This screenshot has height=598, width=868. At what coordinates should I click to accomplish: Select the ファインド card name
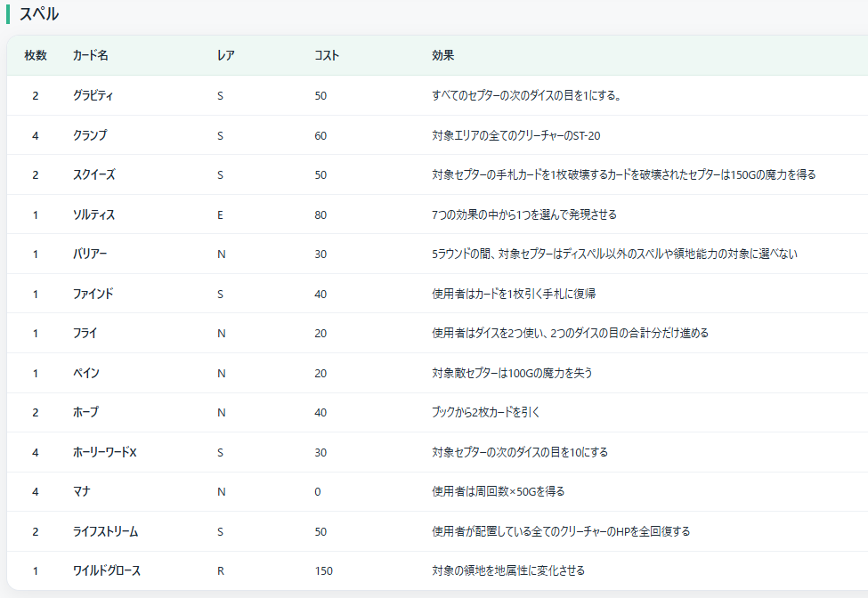point(93,294)
